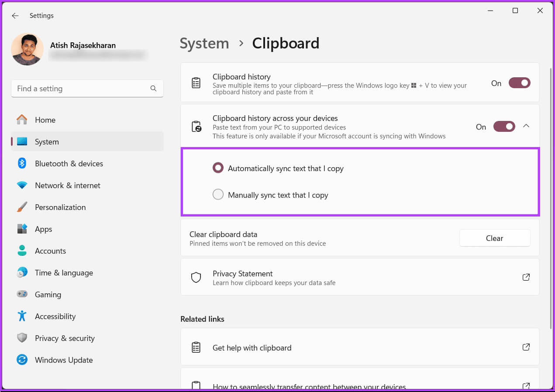Open Get help with clipboard
555x392 pixels.
tap(360, 347)
